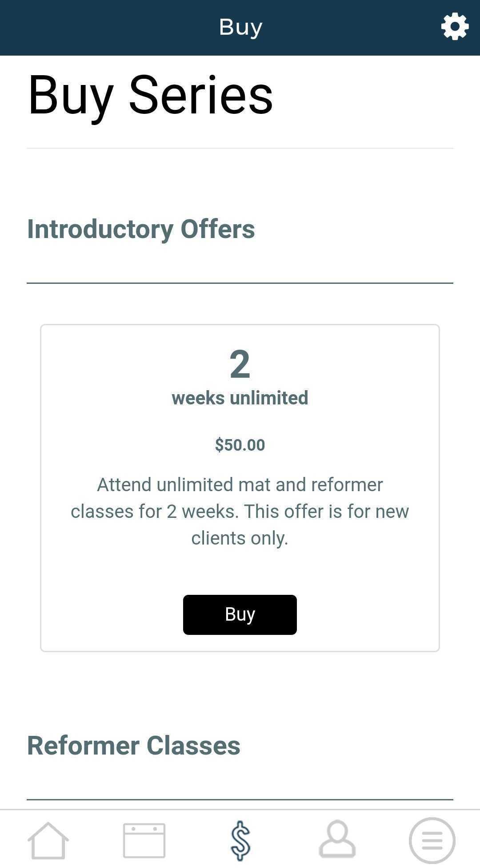Select the "Reformer Classes" section heading
Screen dimensions: 480x868
tap(133, 746)
